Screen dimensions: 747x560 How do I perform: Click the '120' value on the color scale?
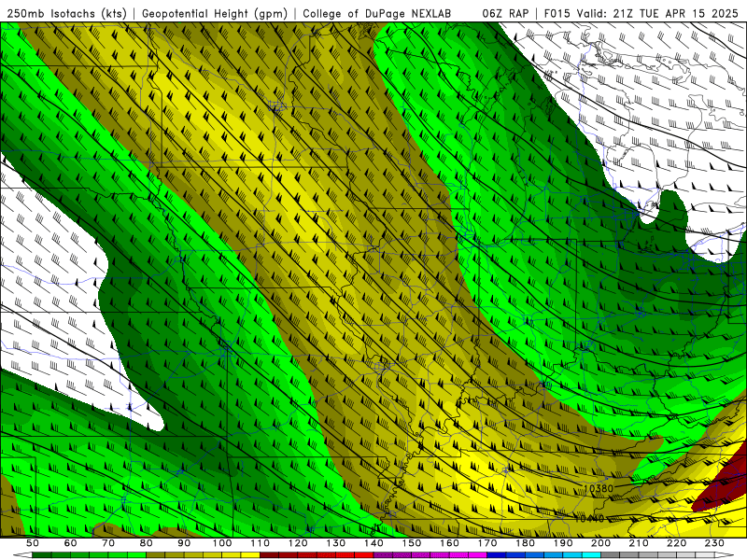(298, 543)
